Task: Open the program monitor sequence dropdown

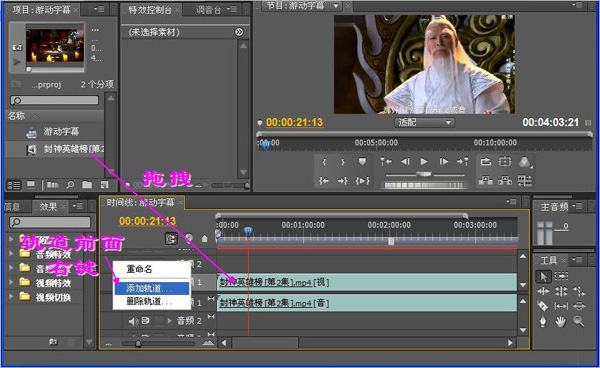Action: click(336, 6)
